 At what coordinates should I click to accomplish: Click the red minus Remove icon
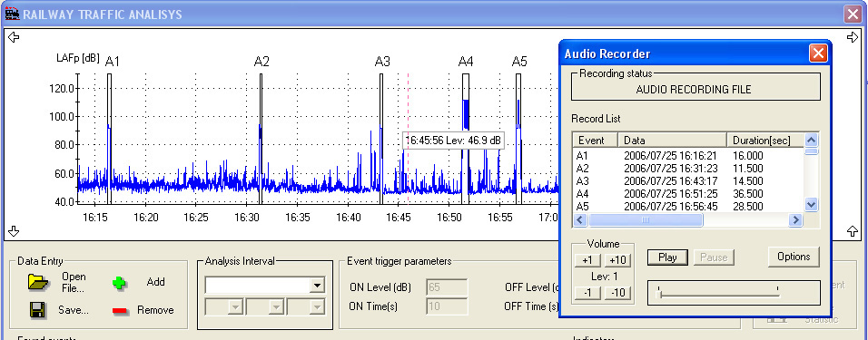click(x=120, y=311)
